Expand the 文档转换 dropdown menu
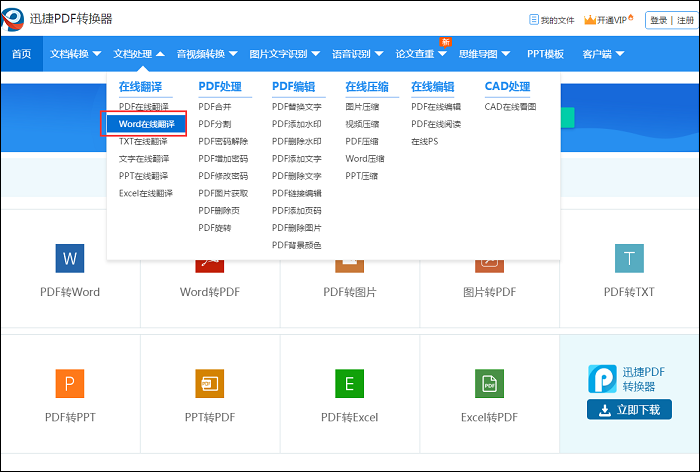 click(75, 54)
